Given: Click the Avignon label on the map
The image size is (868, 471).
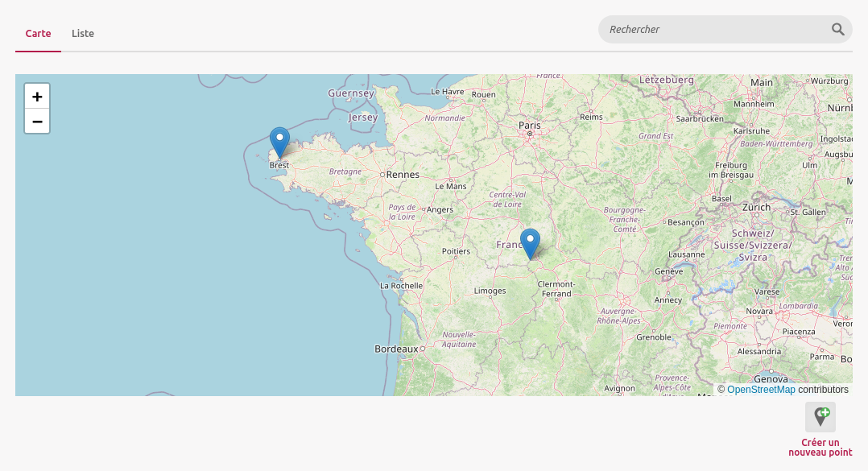Looking at the screenshot, I should 619,389.
